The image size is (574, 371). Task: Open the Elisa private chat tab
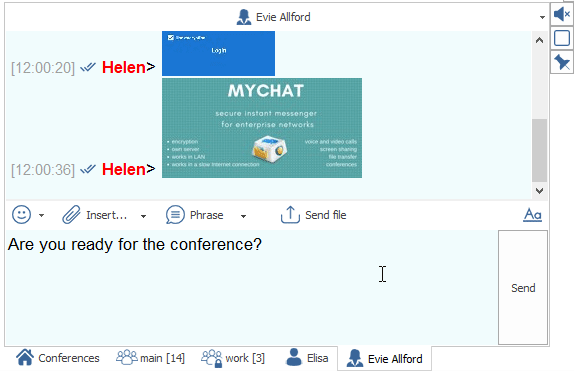click(307, 358)
